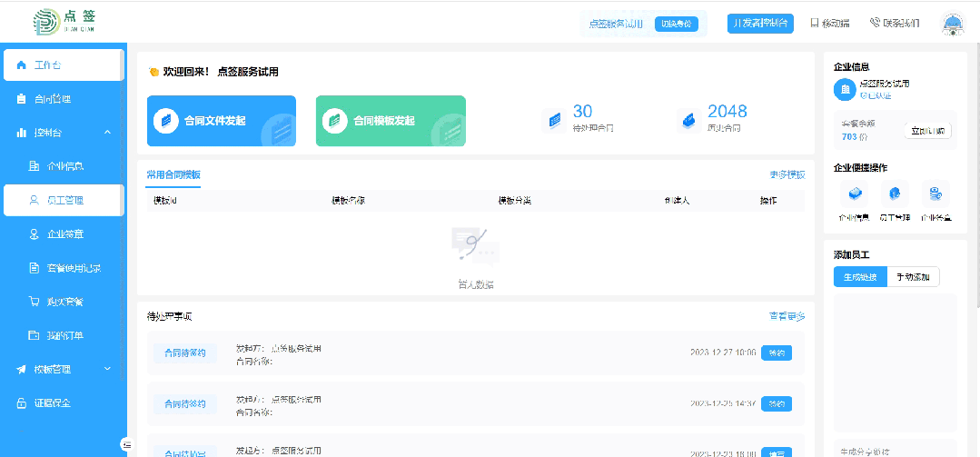The image size is (980, 457).
Task: Click 切换身份 to switch identity
Action: [677, 24]
